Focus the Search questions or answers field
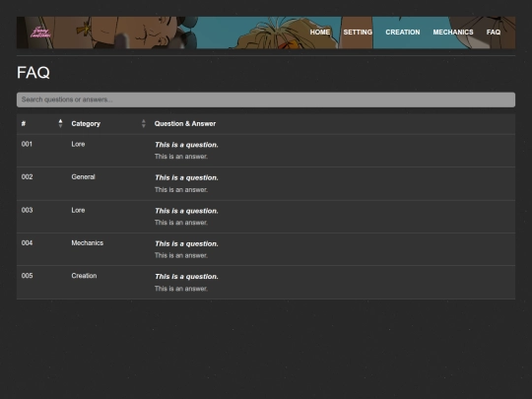The height and width of the screenshot is (399, 532). [266, 100]
